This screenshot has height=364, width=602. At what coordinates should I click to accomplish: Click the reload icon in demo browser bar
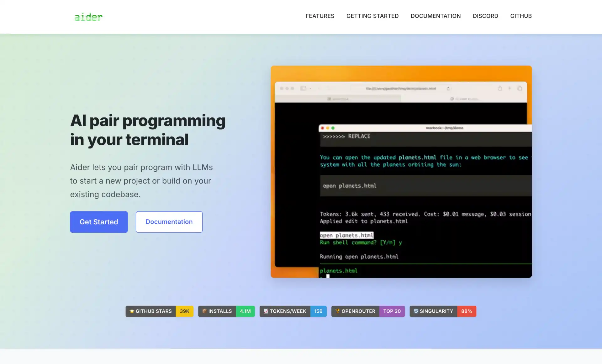click(x=448, y=88)
